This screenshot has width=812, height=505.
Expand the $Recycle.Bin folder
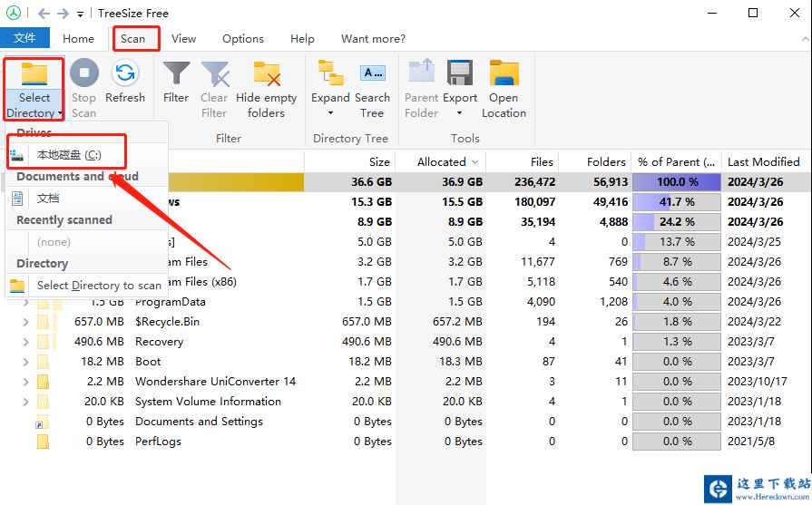point(26,322)
